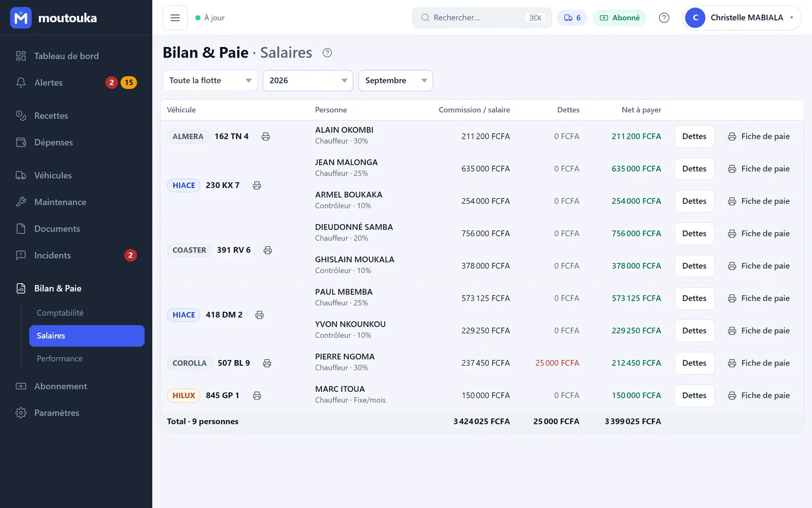Click the Rechercher search field

482,18
